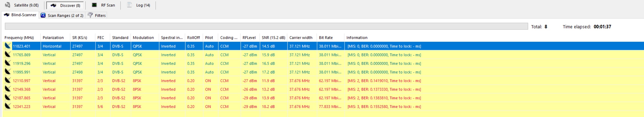Click the Blind-Scanner icon

(x=7, y=15)
